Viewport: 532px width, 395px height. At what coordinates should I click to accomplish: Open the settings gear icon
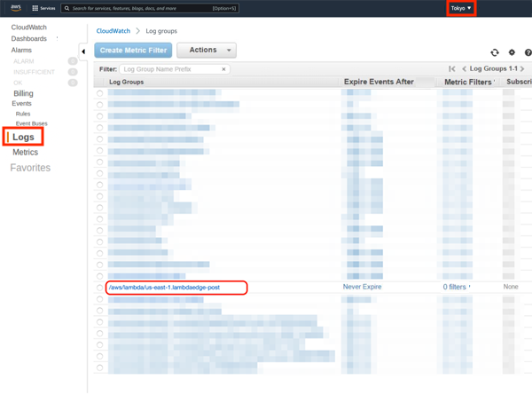click(512, 52)
